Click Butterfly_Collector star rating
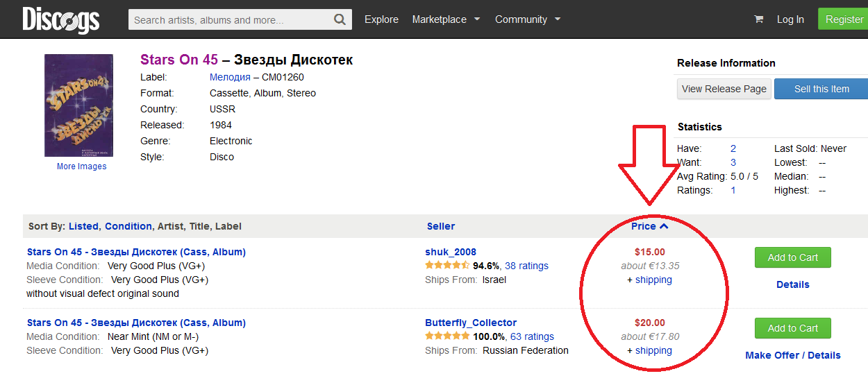The height and width of the screenshot is (385, 868). click(447, 336)
